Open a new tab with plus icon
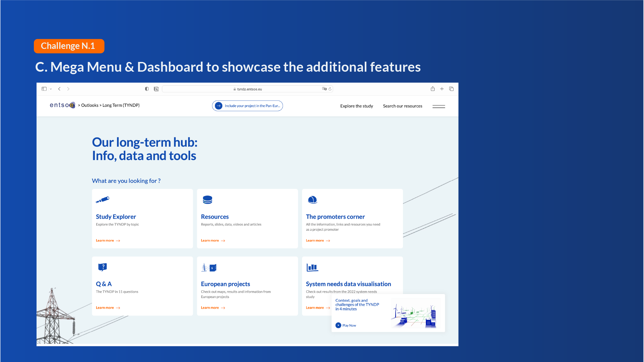 (x=442, y=89)
